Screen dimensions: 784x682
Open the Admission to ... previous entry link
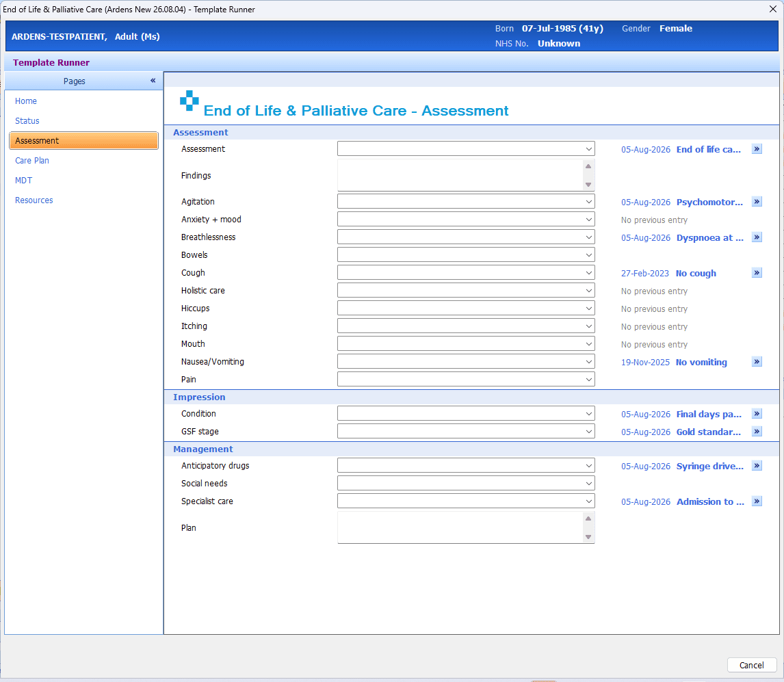point(711,502)
